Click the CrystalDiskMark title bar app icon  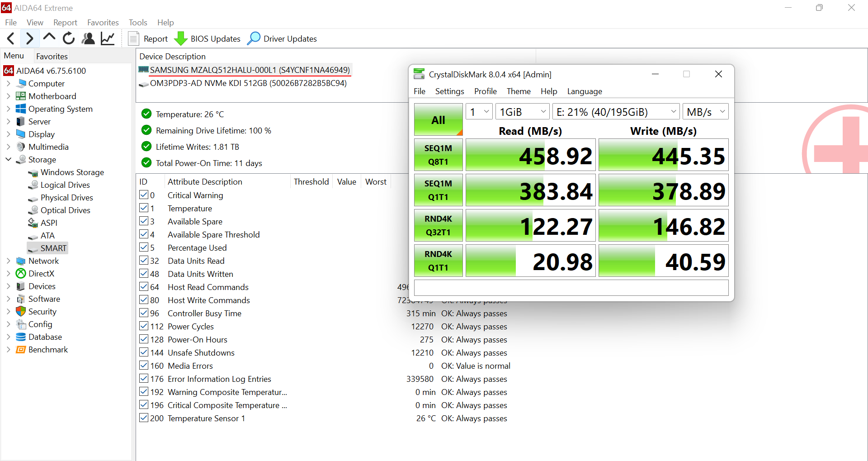pyautogui.click(x=419, y=74)
